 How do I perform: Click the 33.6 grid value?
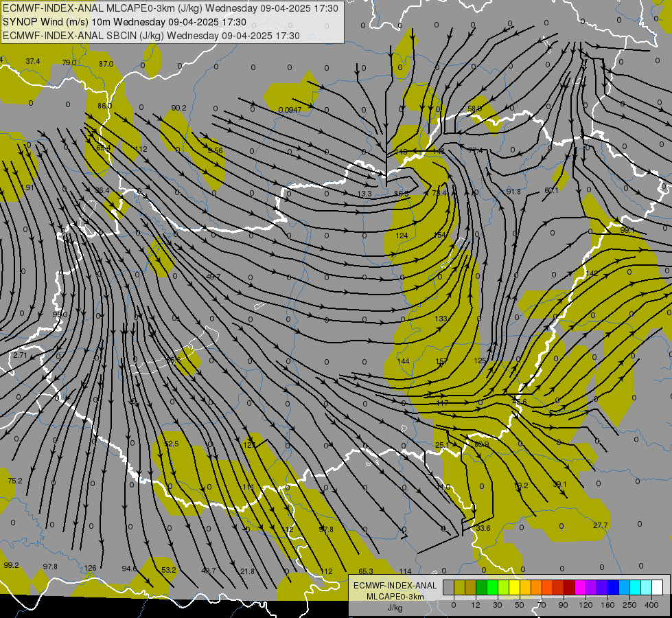click(483, 528)
